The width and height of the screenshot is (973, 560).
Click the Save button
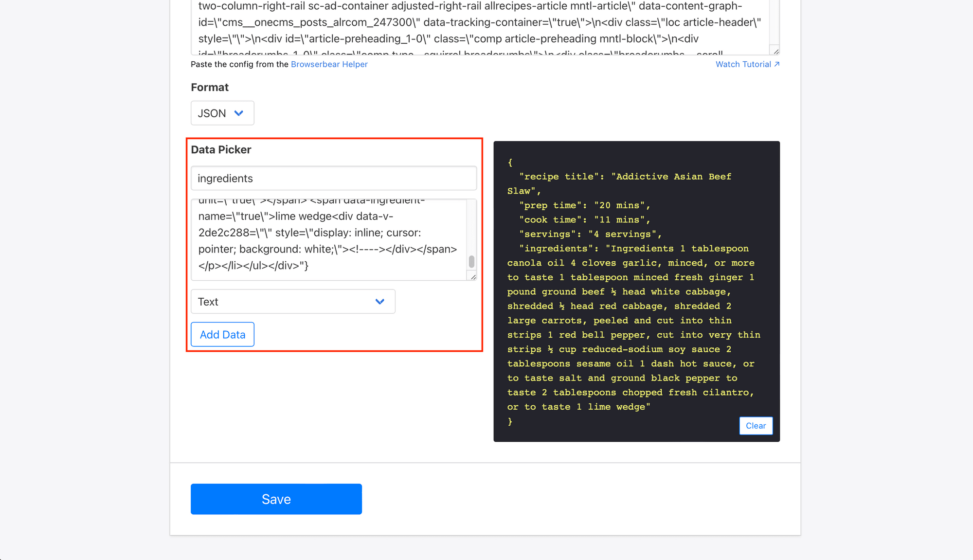click(276, 499)
